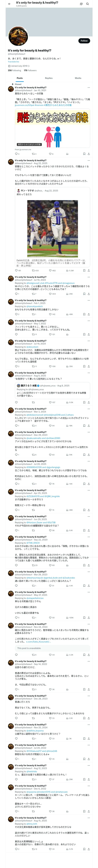
Task: Like the pinned Jan 10, 2021 post
Action: pyautogui.click(x=50, y=154)
